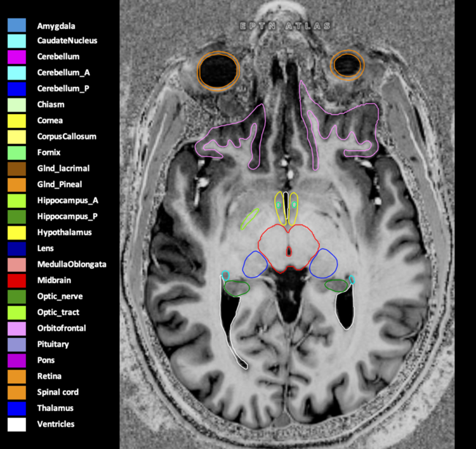Select the Thalamus blue swatch
This screenshot has height=449, width=476.
[17, 408]
